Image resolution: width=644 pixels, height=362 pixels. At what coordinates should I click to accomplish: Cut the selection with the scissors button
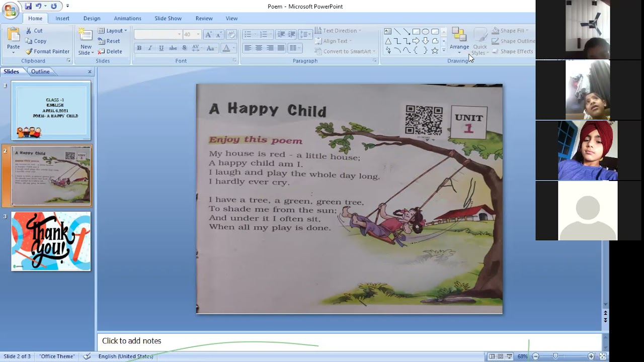(x=34, y=31)
